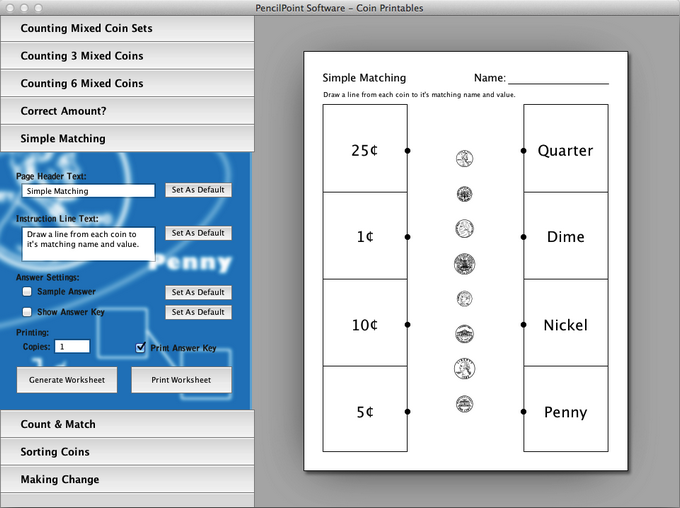Click the Monticello nickel reverse coin image
The height and width of the screenshot is (508, 680).
coord(465,334)
